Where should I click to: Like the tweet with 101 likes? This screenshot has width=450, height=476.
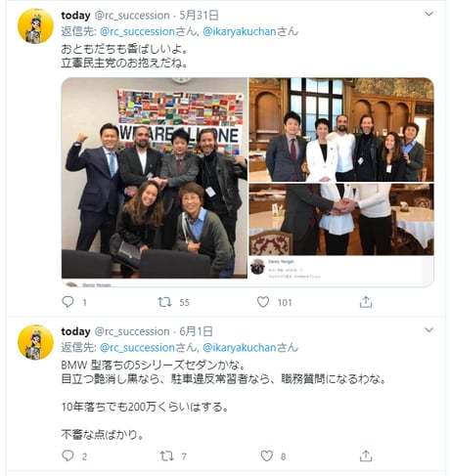tap(263, 302)
